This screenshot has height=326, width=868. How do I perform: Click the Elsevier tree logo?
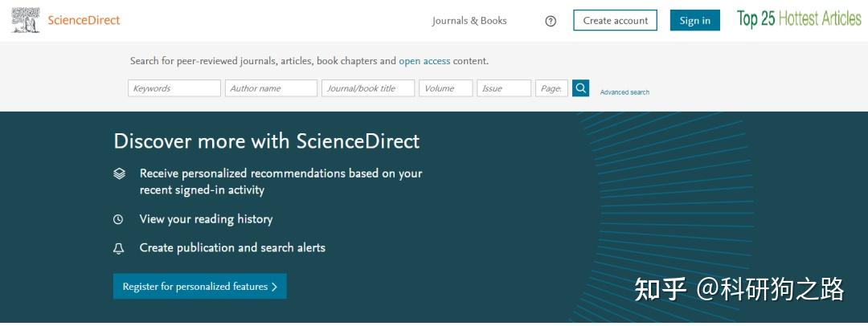point(26,21)
